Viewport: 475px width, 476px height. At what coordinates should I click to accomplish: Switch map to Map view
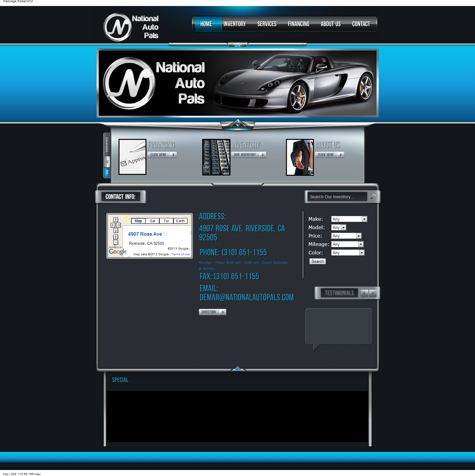138,221
